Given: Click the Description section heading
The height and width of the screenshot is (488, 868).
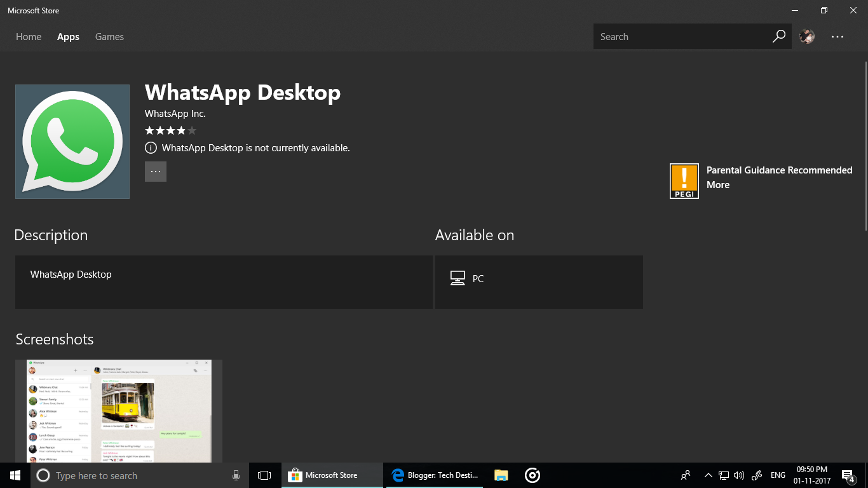Looking at the screenshot, I should [x=51, y=235].
